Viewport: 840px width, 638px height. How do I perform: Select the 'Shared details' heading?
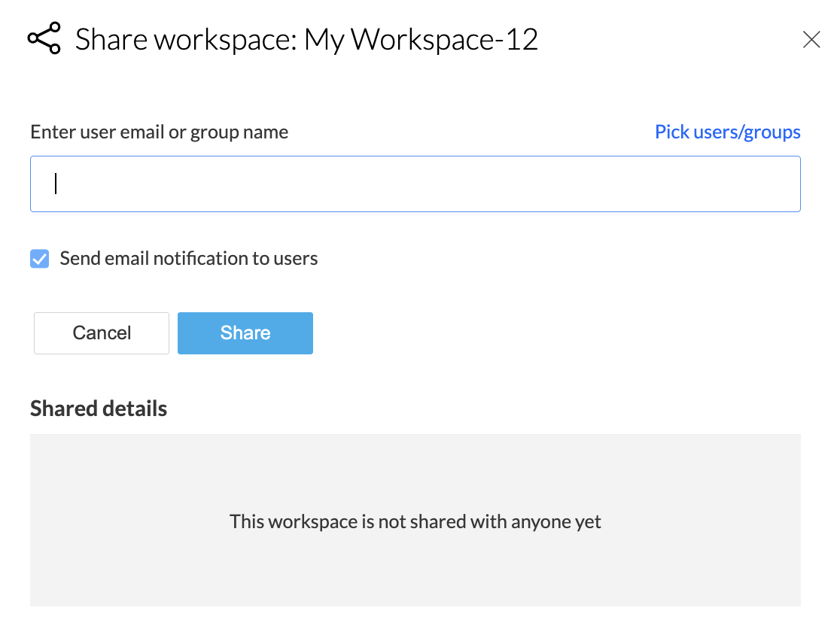99,409
